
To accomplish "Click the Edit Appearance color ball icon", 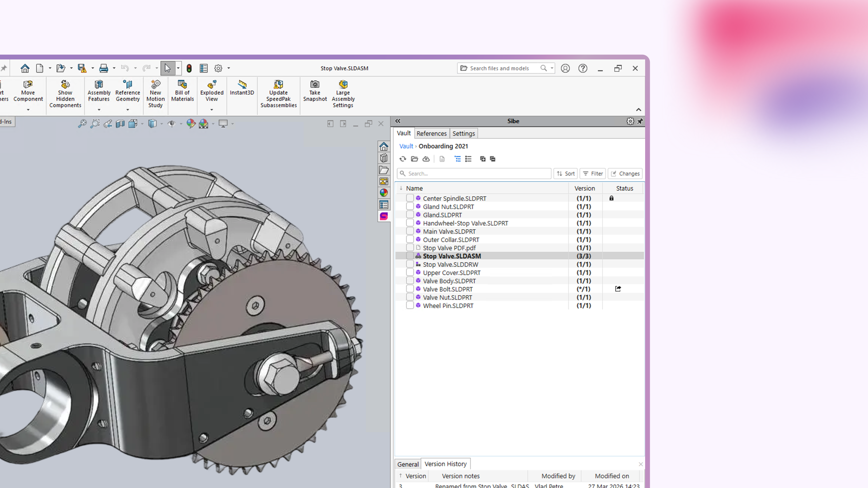I will coord(191,124).
